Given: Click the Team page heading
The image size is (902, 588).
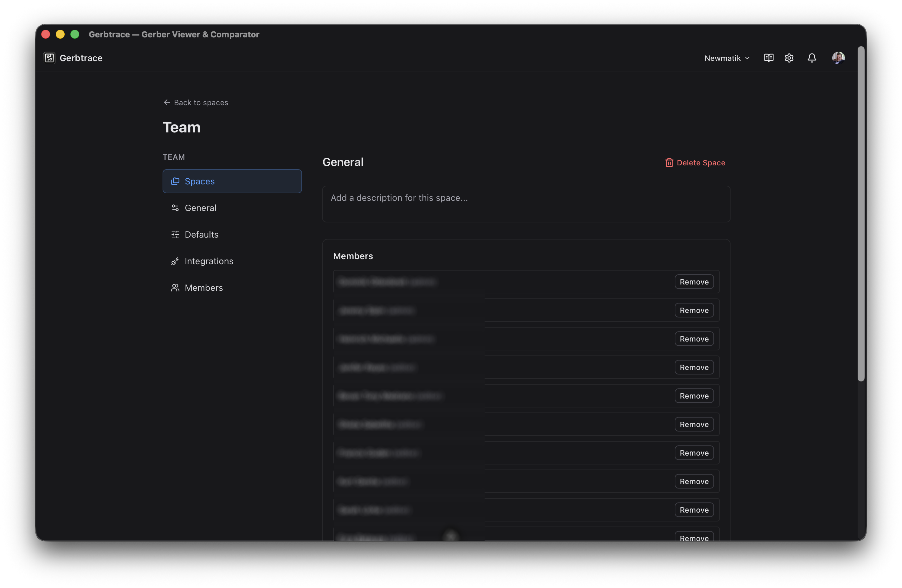Looking at the screenshot, I should pyautogui.click(x=182, y=127).
